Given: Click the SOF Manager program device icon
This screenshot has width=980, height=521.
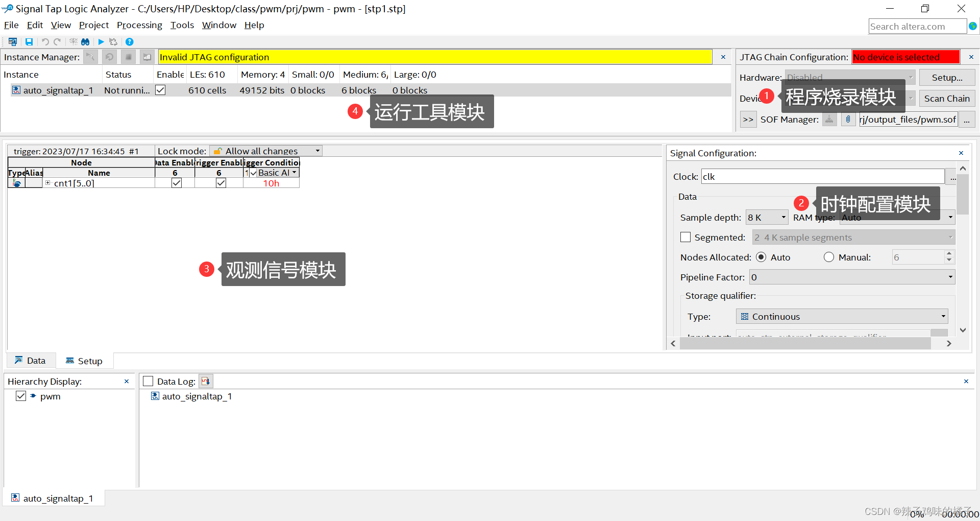Looking at the screenshot, I should (829, 119).
